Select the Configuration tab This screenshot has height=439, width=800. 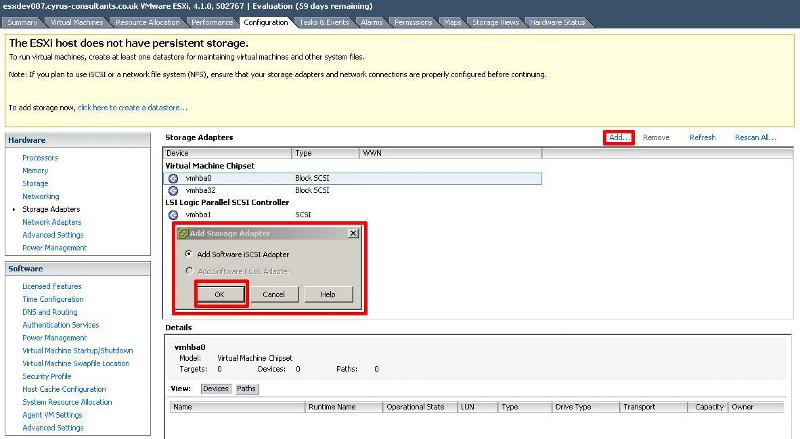[266, 22]
